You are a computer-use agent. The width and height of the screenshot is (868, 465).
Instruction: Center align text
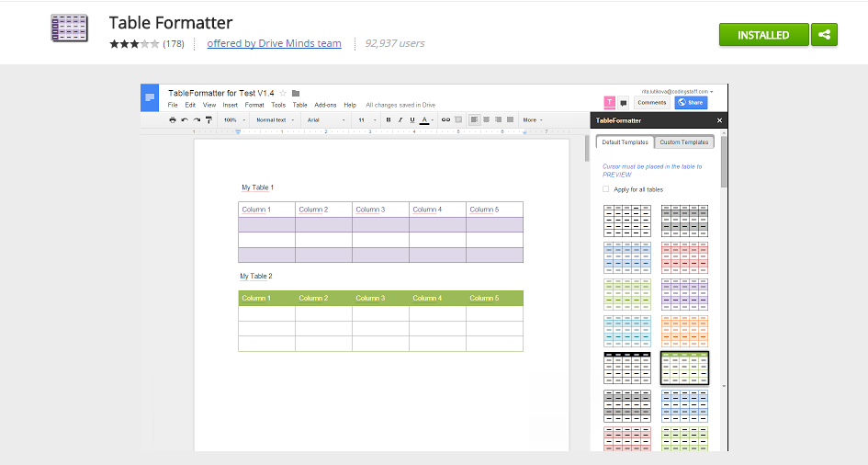pyautogui.click(x=487, y=119)
